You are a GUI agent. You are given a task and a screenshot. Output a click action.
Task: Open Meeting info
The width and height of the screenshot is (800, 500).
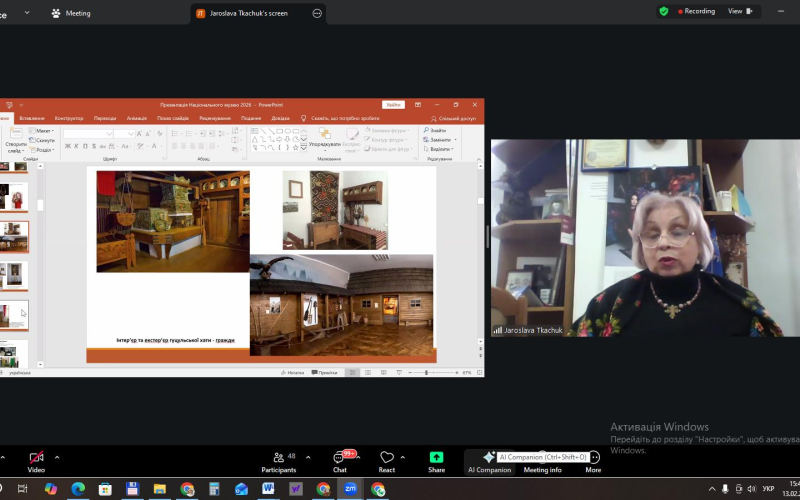[x=542, y=469]
